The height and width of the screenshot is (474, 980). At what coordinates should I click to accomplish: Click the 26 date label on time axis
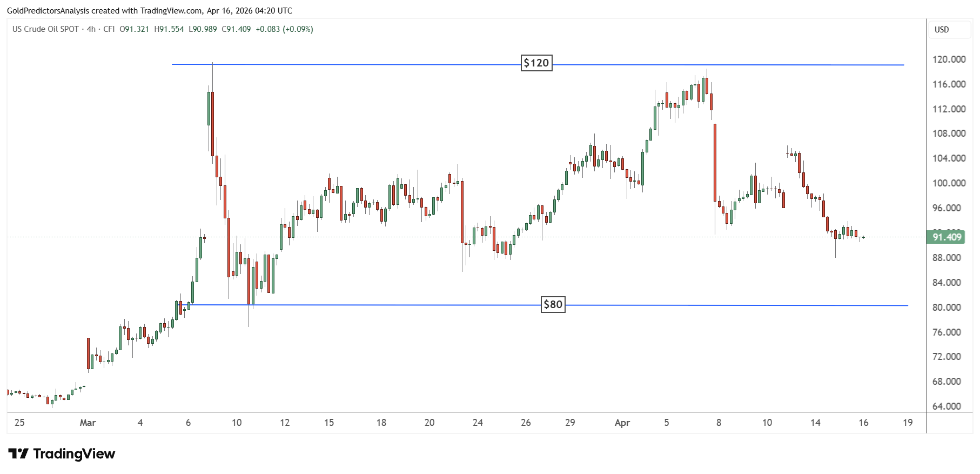[x=526, y=423]
